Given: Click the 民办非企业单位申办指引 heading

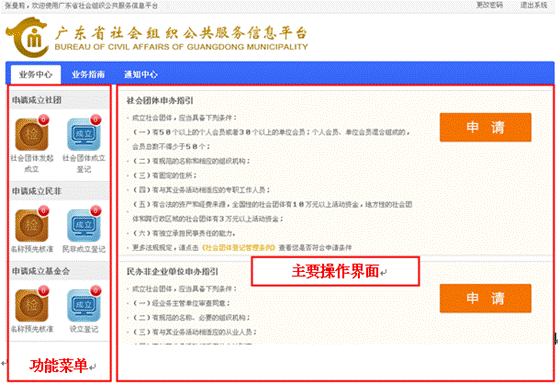Looking at the screenshot, I should 173,272.
